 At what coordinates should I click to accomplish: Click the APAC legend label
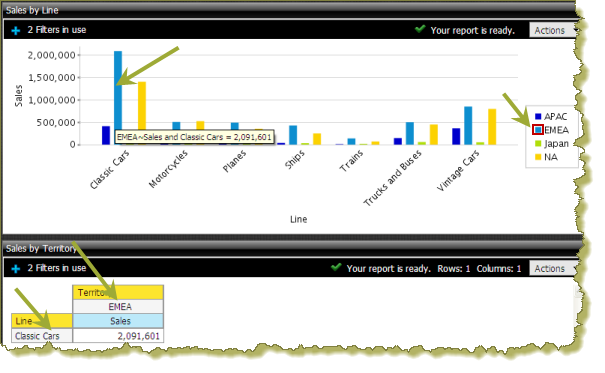click(555, 116)
